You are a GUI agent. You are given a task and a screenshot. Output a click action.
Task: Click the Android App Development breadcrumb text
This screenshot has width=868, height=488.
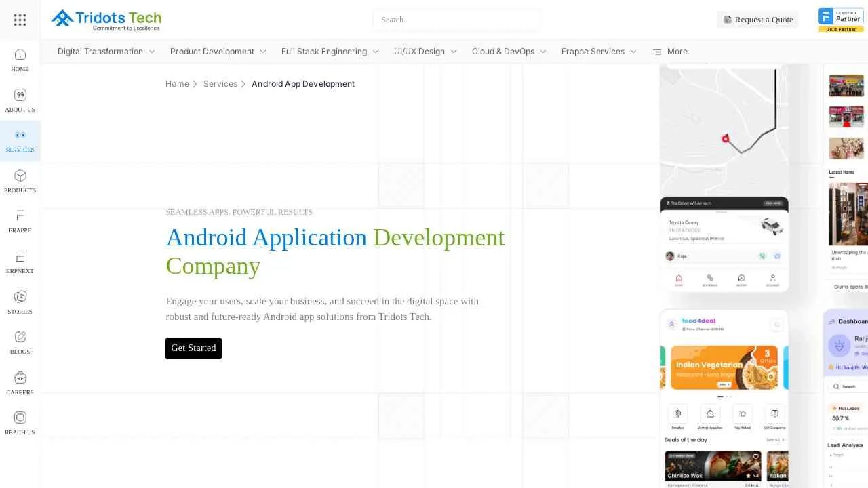click(303, 84)
